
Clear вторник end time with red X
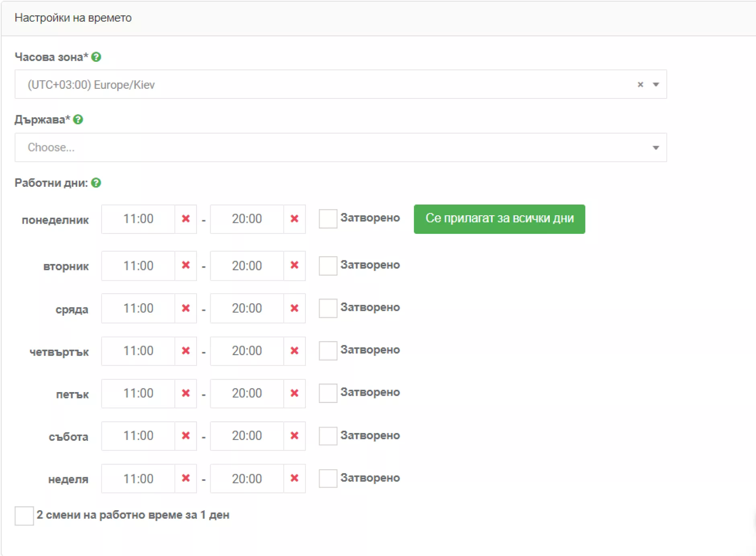pyautogui.click(x=295, y=266)
